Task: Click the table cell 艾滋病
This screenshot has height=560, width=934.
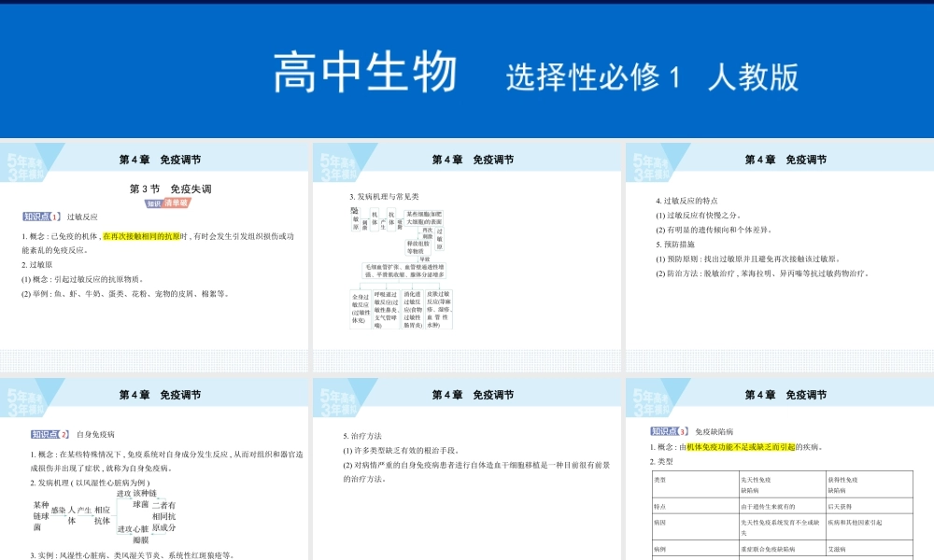Action: coord(869,549)
